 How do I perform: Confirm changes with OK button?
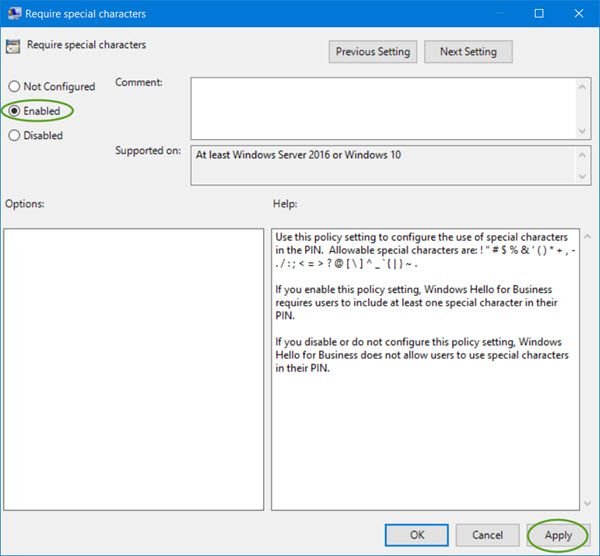point(417,535)
